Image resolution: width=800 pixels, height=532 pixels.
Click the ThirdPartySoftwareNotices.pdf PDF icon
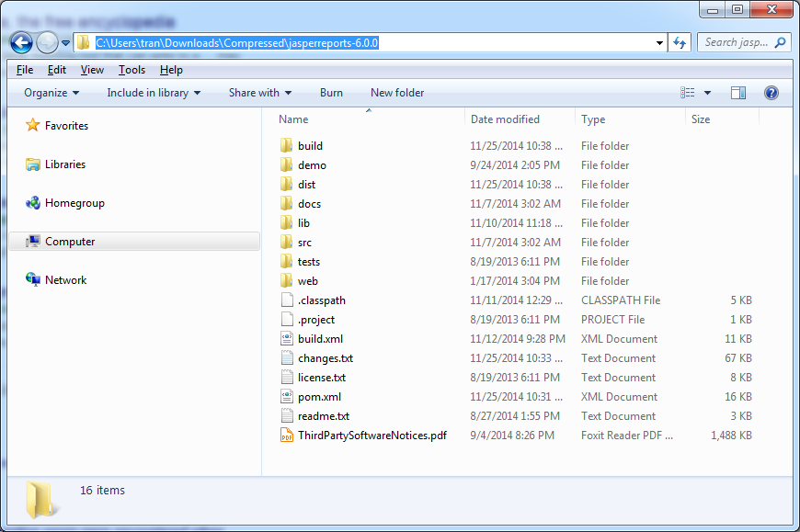tap(287, 436)
